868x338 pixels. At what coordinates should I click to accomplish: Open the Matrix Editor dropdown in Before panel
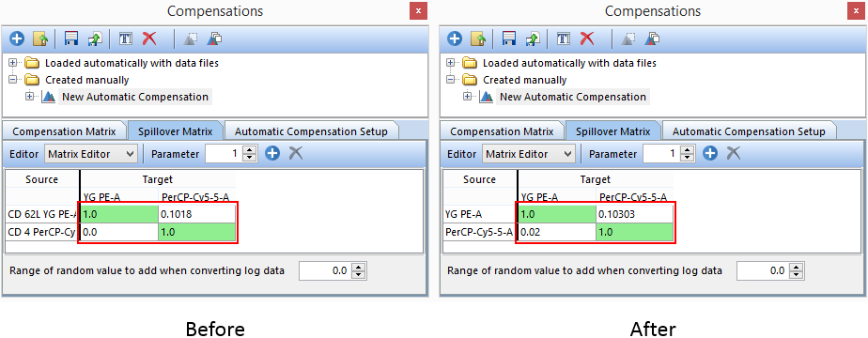point(91,154)
